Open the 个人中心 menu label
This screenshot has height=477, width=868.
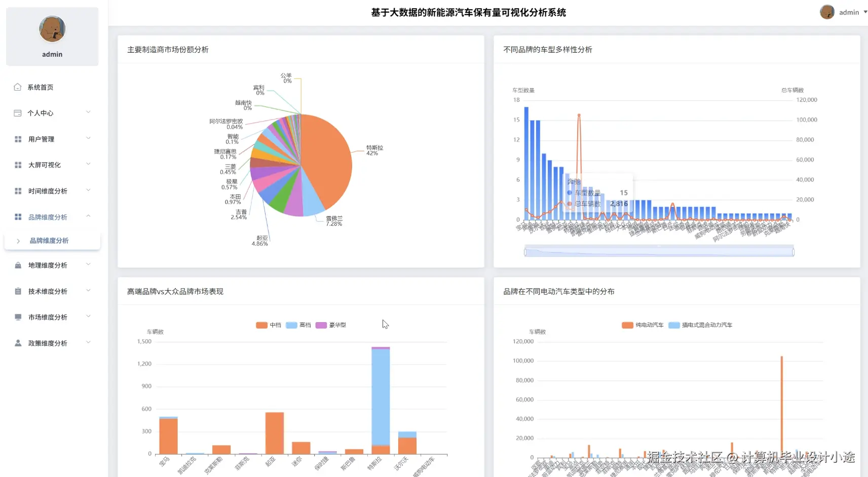41,113
